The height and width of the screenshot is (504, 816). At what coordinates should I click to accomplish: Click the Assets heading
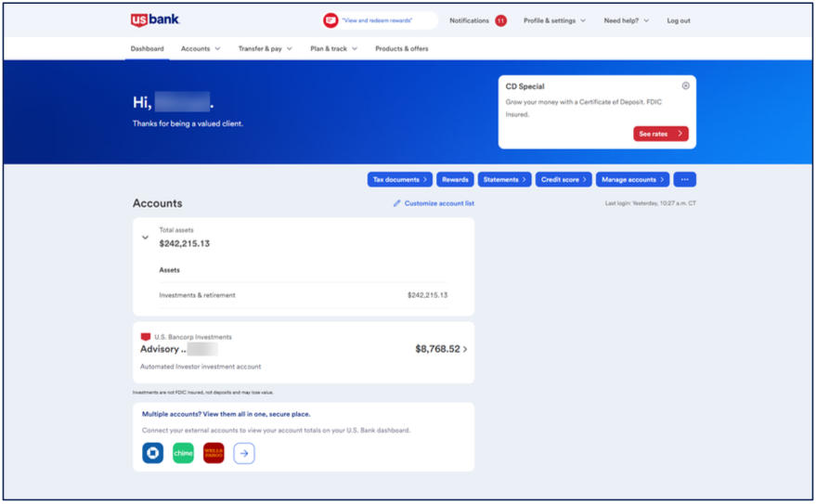[169, 270]
